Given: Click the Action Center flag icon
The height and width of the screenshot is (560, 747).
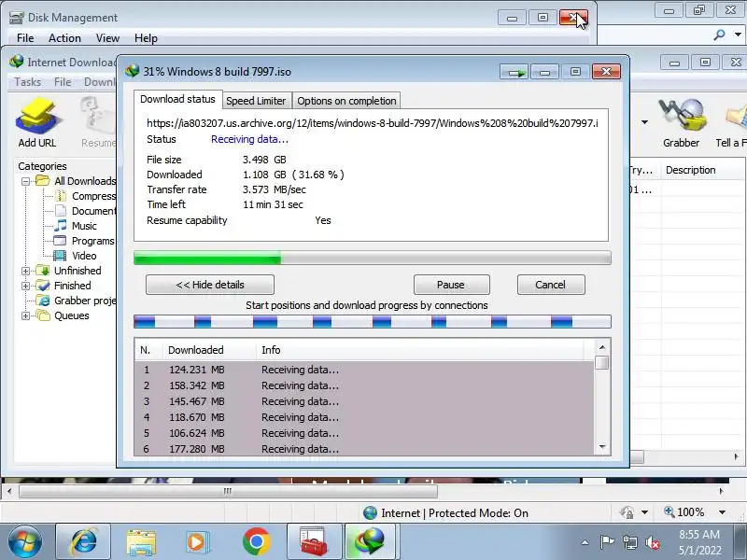Looking at the screenshot, I should coord(608,542).
